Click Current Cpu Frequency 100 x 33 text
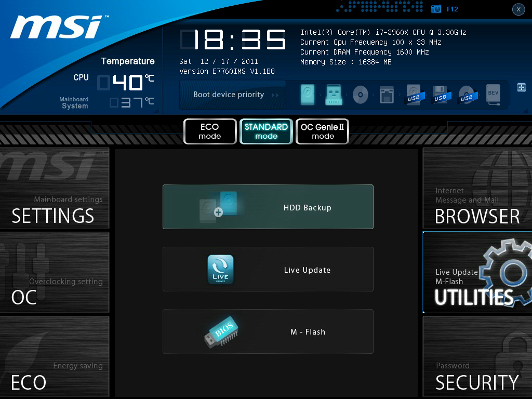The image size is (532, 399). point(370,42)
